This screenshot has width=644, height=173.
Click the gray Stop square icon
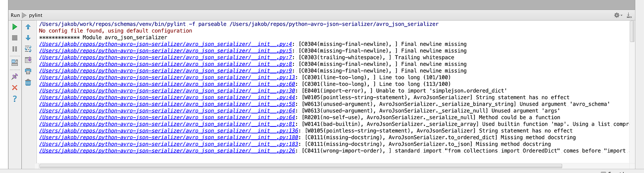pos(14,38)
